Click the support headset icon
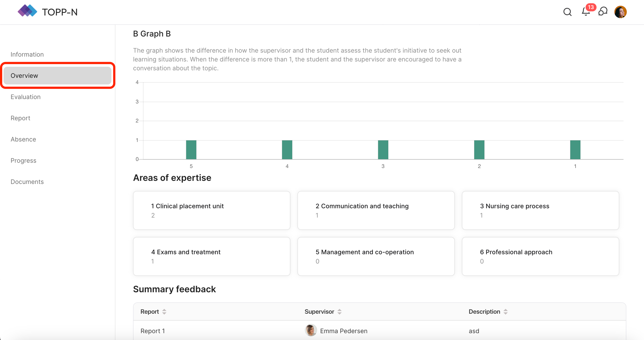The height and width of the screenshot is (340, 644). pyautogui.click(x=603, y=12)
